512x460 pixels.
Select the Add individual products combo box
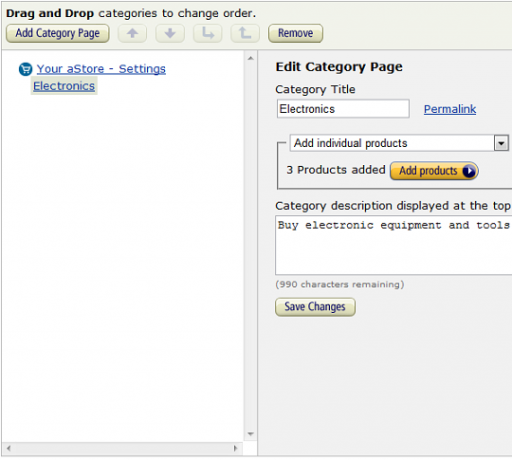(x=399, y=143)
